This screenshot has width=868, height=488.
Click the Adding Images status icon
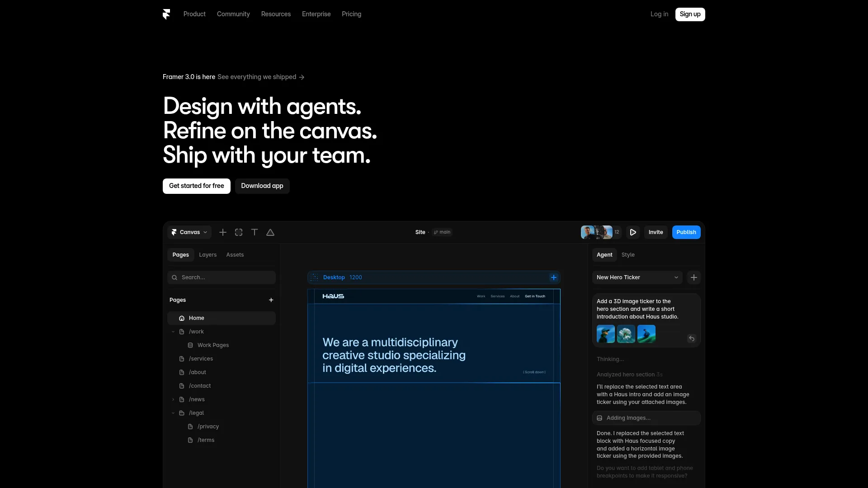click(x=599, y=418)
